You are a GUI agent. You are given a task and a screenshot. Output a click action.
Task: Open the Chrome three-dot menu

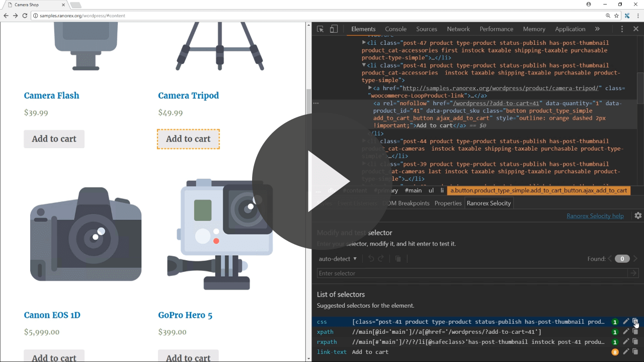(x=637, y=16)
